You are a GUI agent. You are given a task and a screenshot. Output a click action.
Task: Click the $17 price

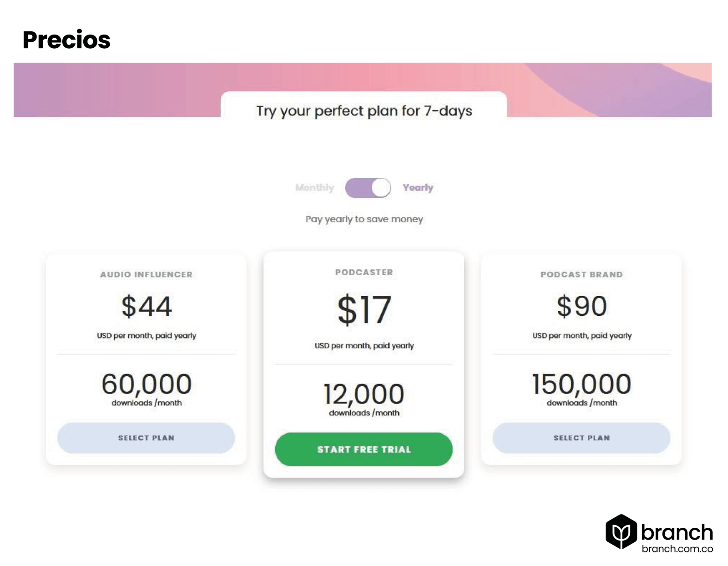click(364, 309)
